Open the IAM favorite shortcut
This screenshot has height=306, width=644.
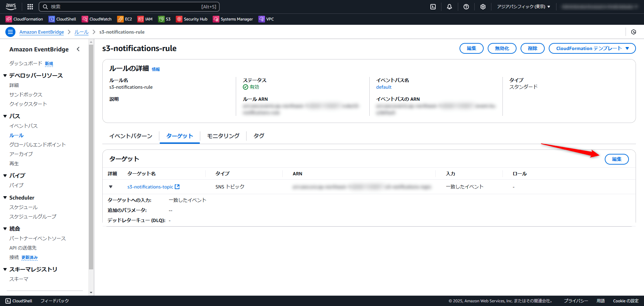pos(145,19)
